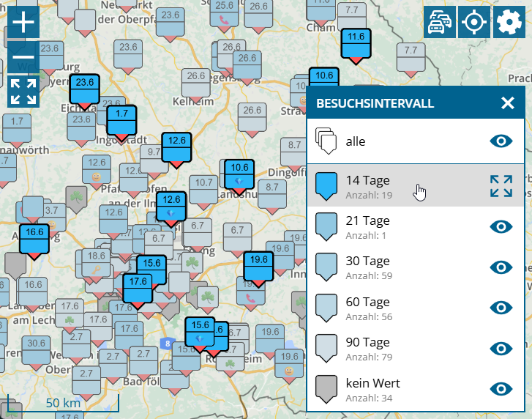Click the highlighted 23.6 marker near Eichstätt
Viewport: 532px width, 419px height.
point(84,92)
